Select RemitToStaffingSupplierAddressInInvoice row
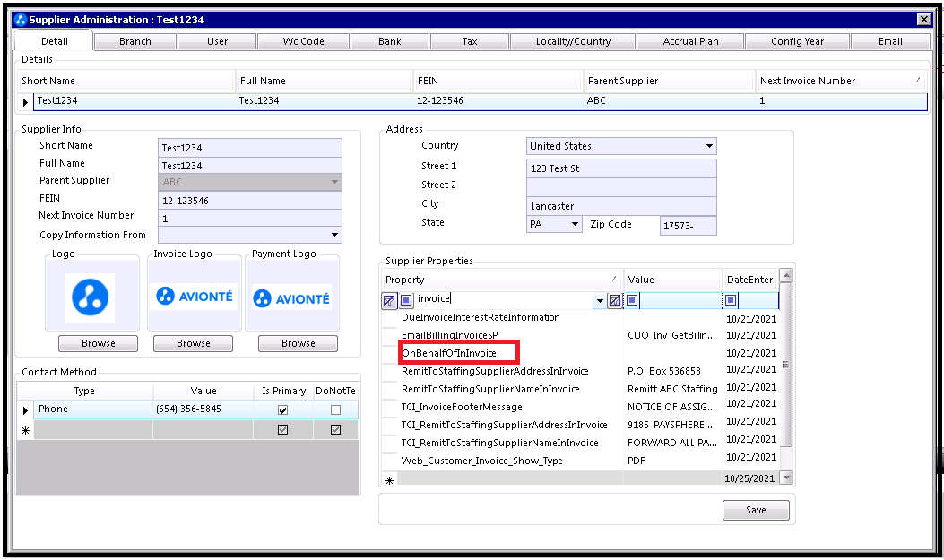Viewport: 944px width, 560px height. pyautogui.click(x=495, y=371)
